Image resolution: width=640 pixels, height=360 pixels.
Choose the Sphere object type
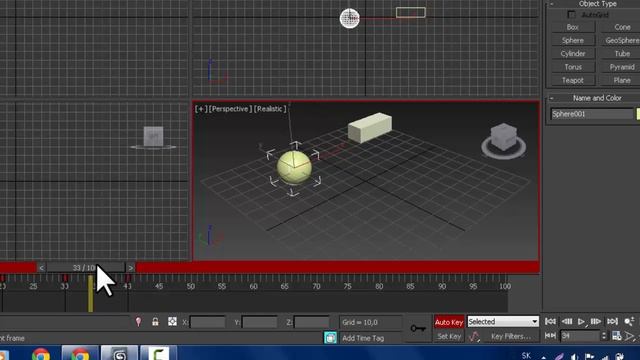pyautogui.click(x=573, y=40)
